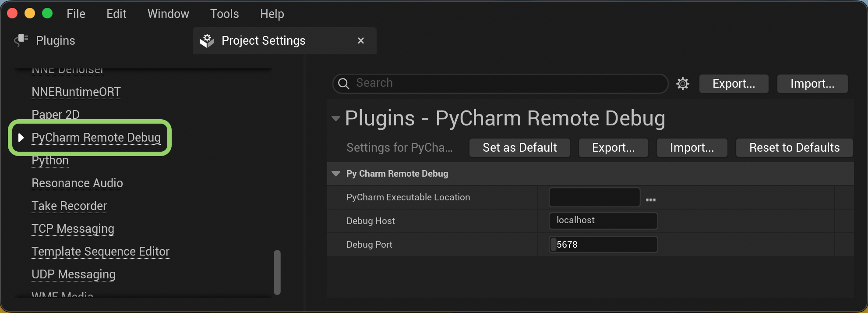Open the File menu
This screenshot has width=868, height=313.
(x=76, y=14)
